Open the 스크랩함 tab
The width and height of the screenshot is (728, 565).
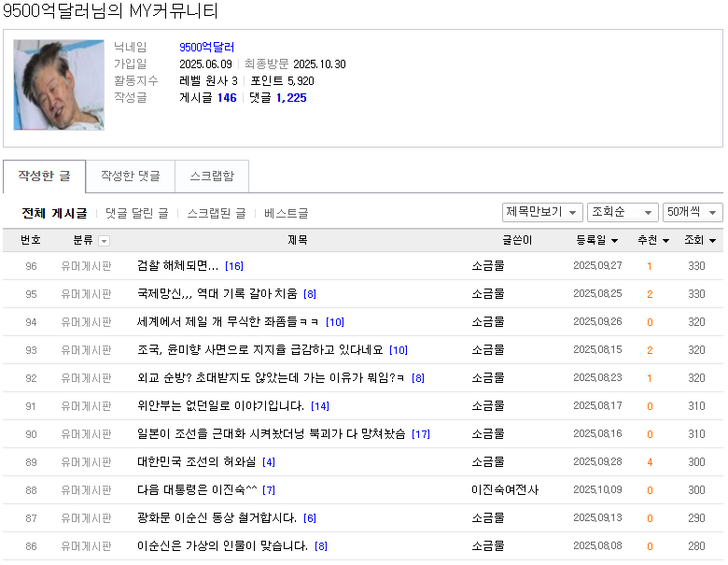point(212,176)
